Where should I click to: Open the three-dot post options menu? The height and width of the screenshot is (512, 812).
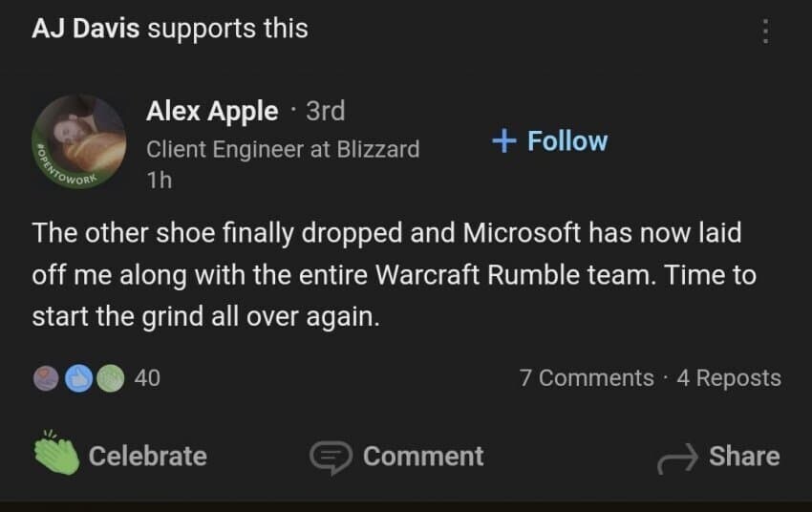tap(765, 32)
